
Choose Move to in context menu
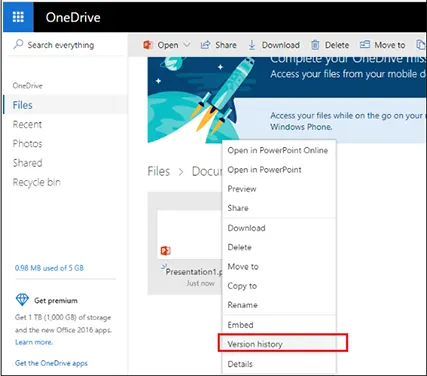click(243, 267)
